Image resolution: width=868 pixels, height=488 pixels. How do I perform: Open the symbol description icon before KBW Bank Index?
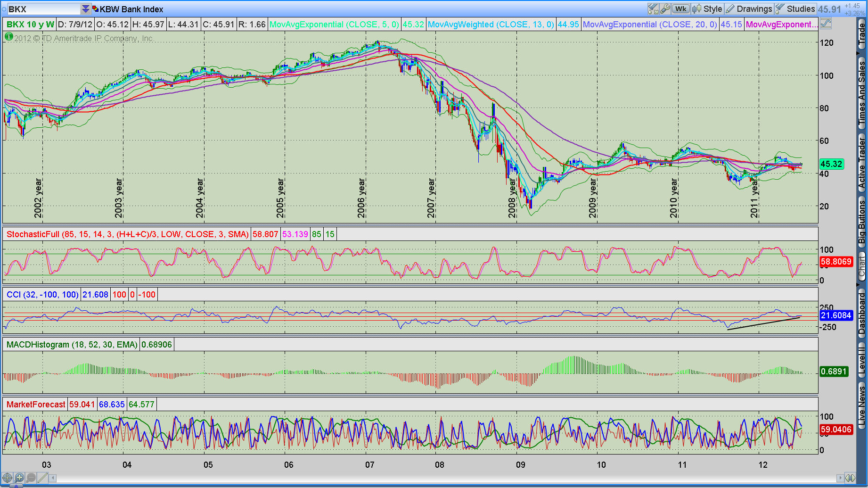(95, 9)
